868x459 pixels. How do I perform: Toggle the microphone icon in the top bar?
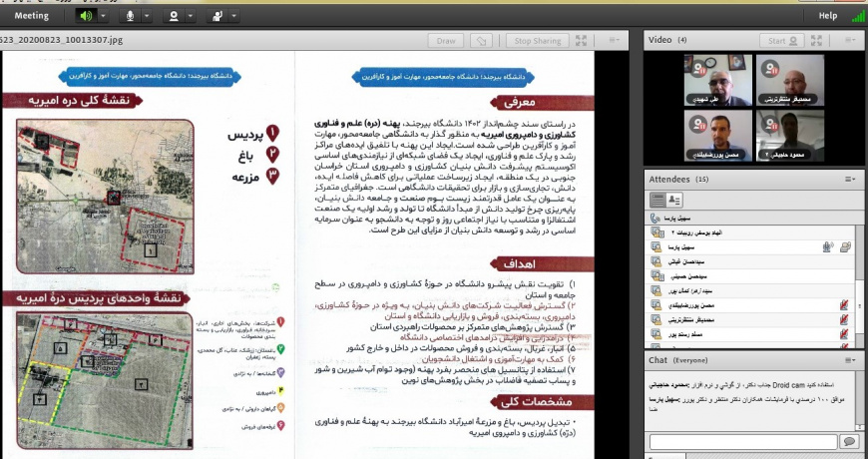pos(130,16)
